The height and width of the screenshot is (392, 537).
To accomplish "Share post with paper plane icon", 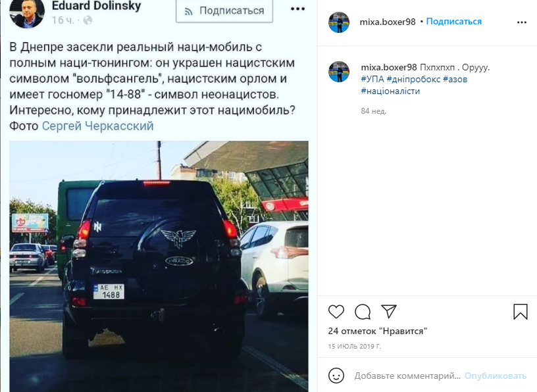I will tap(389, 312).
